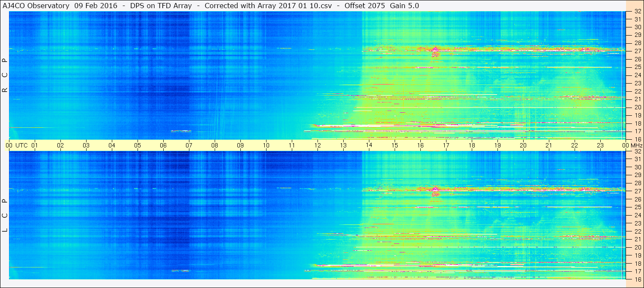Click the 'Offset 2075' header value
644x288 pixels.
365,6
